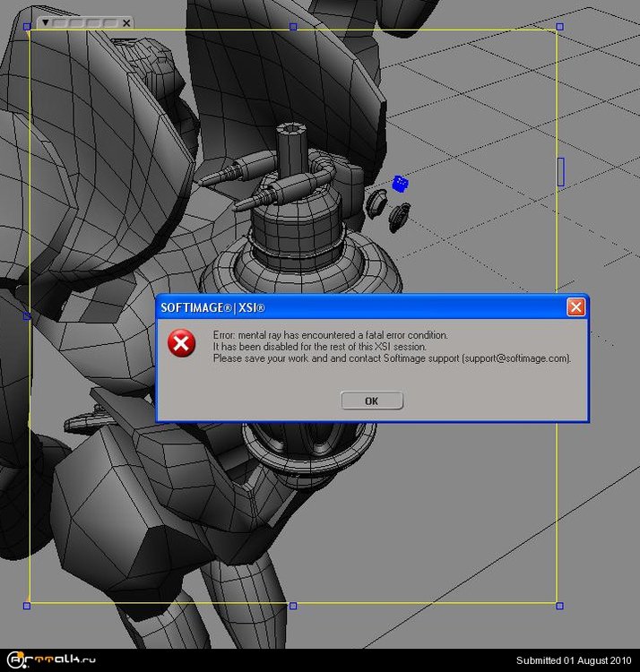The height and width of the screenshot is (672, 640).
Task: Click the render region quality slider on right edge
Action: (561, 171)
